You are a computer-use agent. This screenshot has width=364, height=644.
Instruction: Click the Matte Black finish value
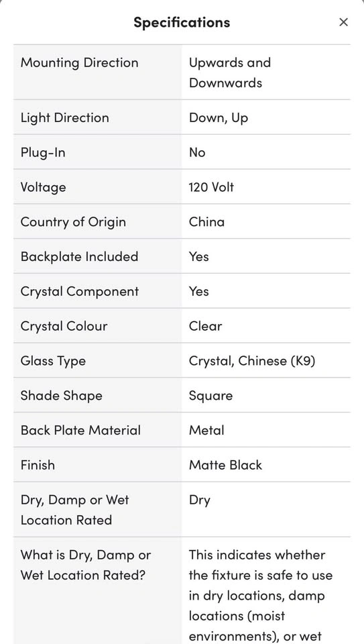coord(225,465)
